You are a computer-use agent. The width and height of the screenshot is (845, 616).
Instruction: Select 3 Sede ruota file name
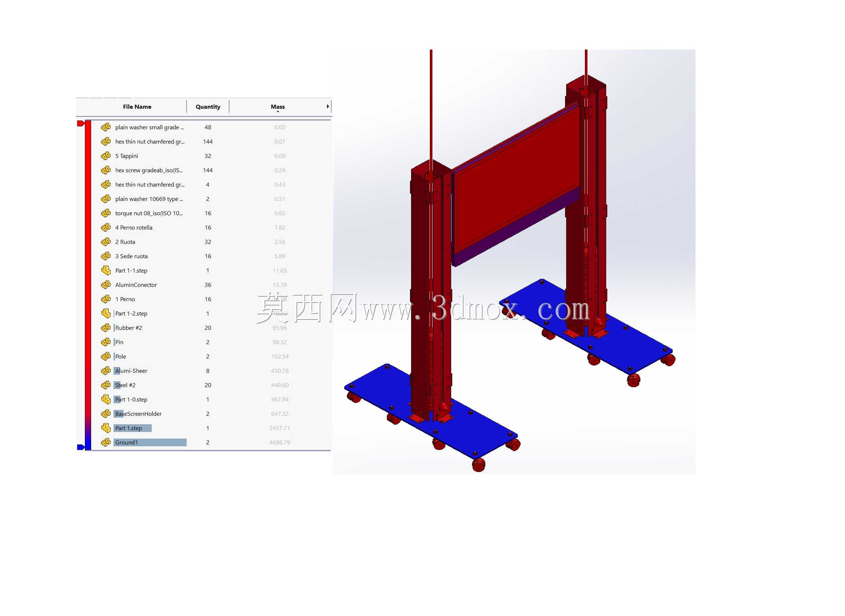(x=131, y=256)
